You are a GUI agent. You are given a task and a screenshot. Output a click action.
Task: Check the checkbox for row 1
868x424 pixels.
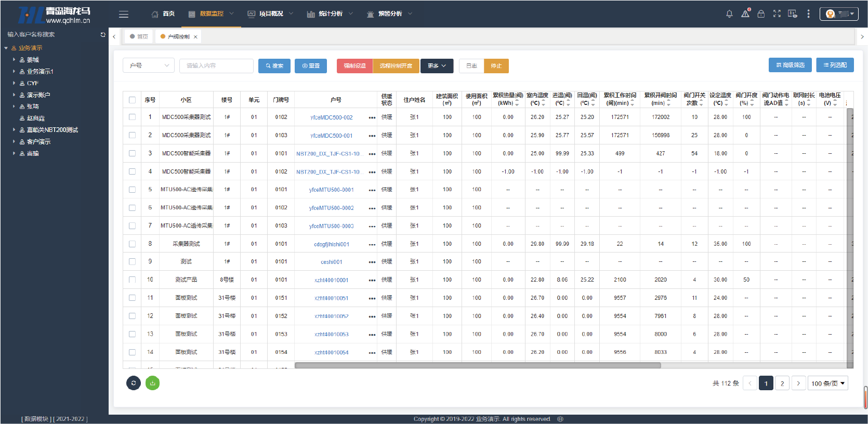click(x=132, y=117)
